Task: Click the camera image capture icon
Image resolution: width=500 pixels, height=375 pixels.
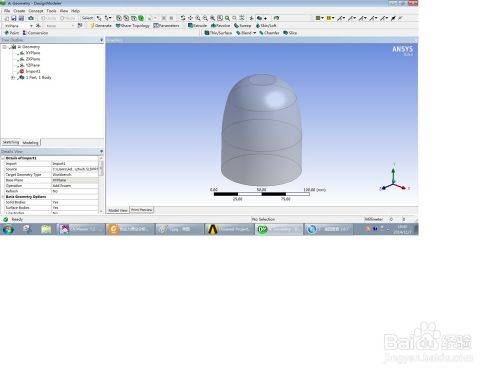Action: pos(31,18)
